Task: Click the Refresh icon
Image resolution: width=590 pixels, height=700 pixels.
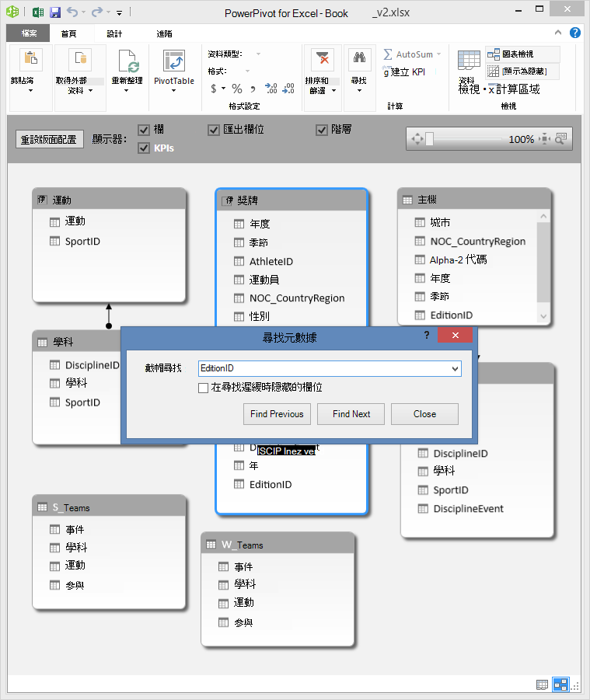Action: pos(127,61)
